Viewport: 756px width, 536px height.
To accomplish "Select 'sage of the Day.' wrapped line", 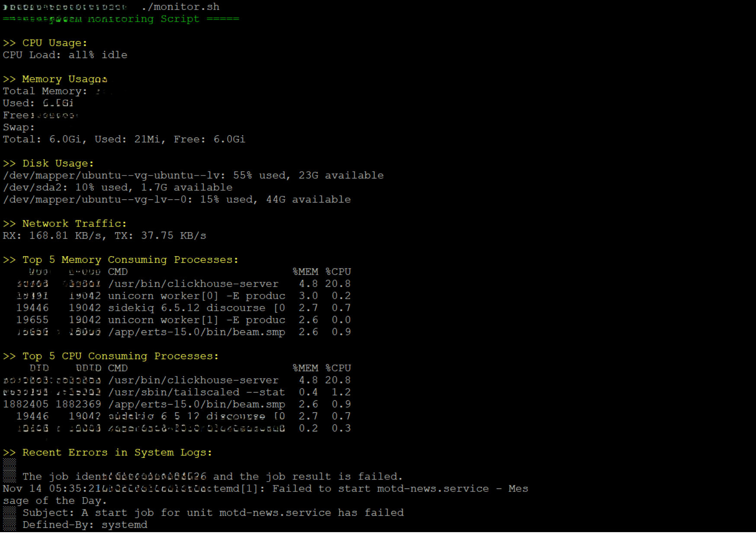I will (55, 501).
